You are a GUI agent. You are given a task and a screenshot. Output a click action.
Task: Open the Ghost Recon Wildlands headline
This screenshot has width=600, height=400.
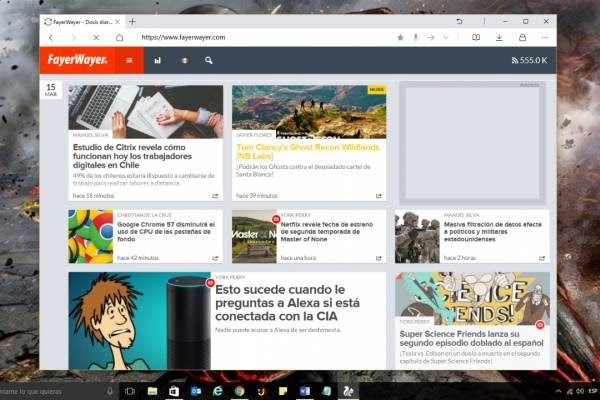pos(308,152)
